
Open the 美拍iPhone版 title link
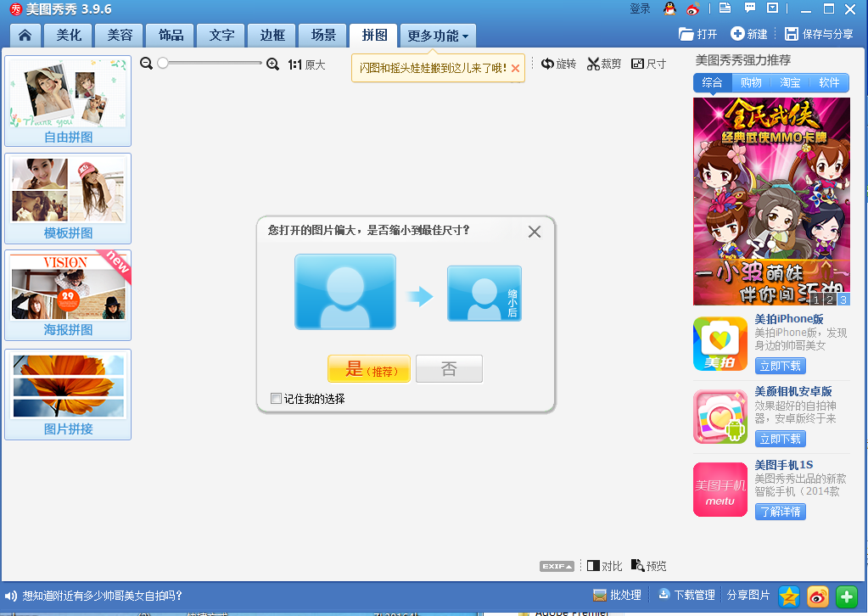(x=789, y=319)
